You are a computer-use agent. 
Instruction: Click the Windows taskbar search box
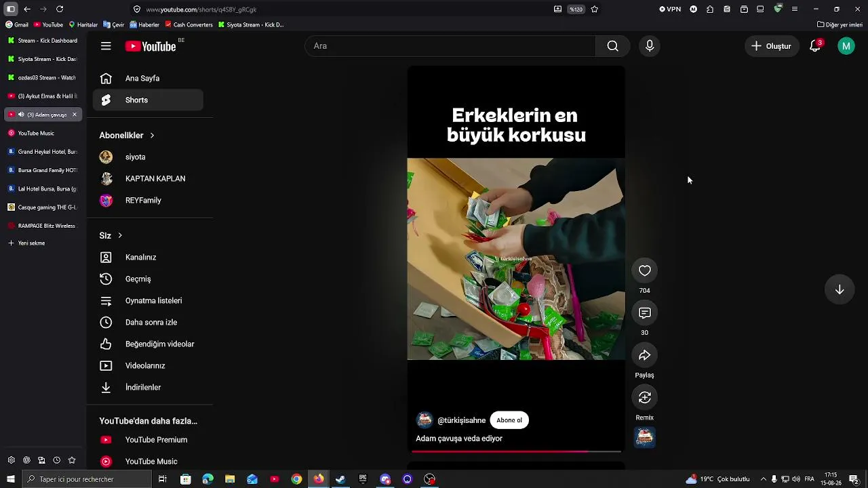(87, 479)
